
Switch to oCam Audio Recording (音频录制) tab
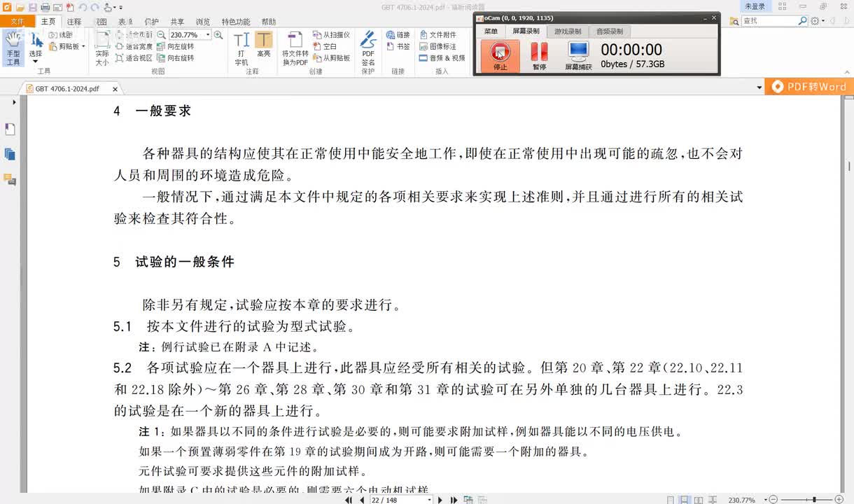point(610,31)
